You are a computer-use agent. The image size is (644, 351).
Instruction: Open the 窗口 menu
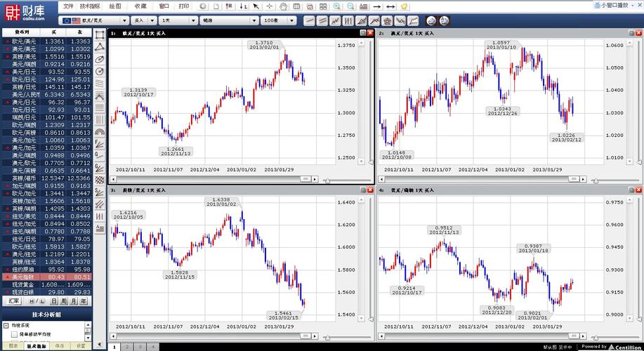(164, 6)
